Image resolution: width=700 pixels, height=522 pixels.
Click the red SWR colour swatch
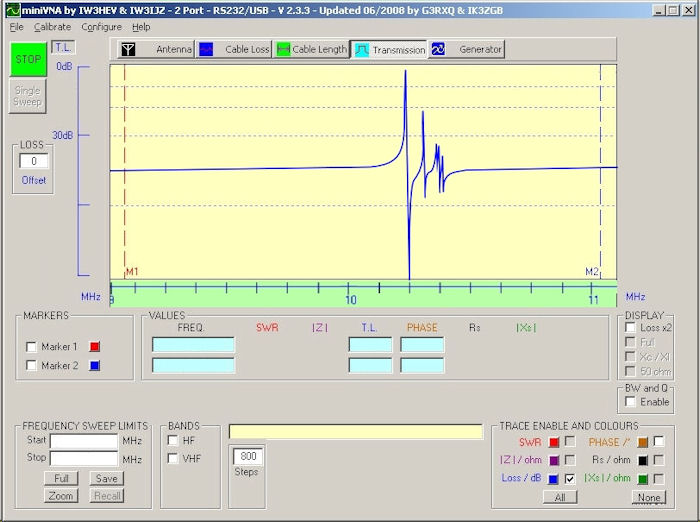click(553, 442)
